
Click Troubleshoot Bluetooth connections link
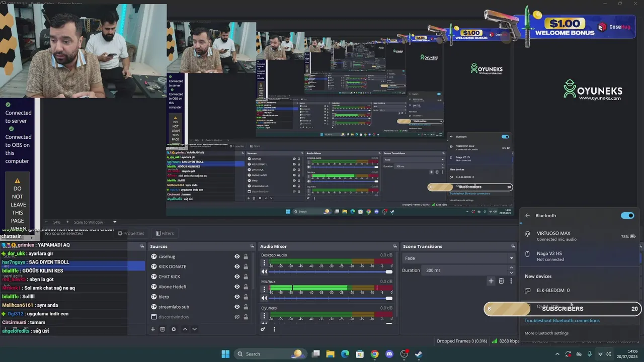(562, 321)
